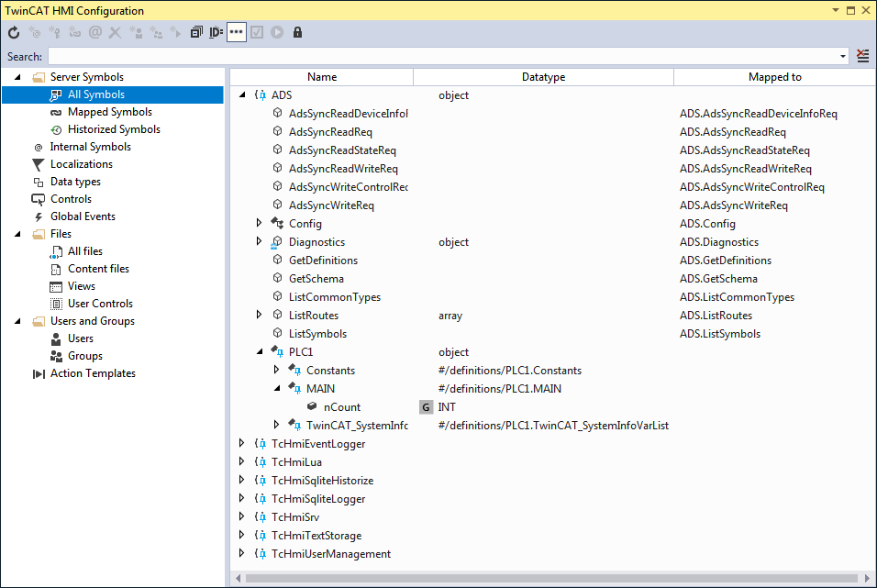
Task: Collapse the PLC1 object node
Action: 260,352
